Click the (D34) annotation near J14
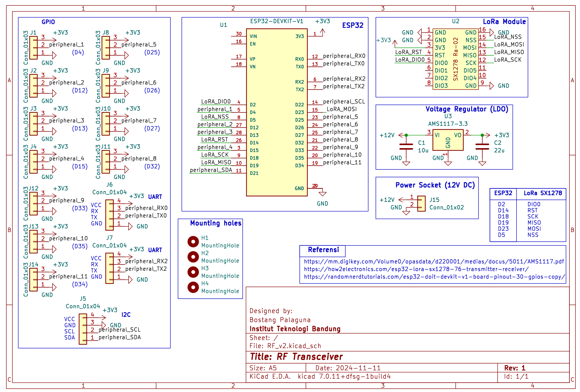The width and height of the screenshot is (580, 392). (80, 284)
